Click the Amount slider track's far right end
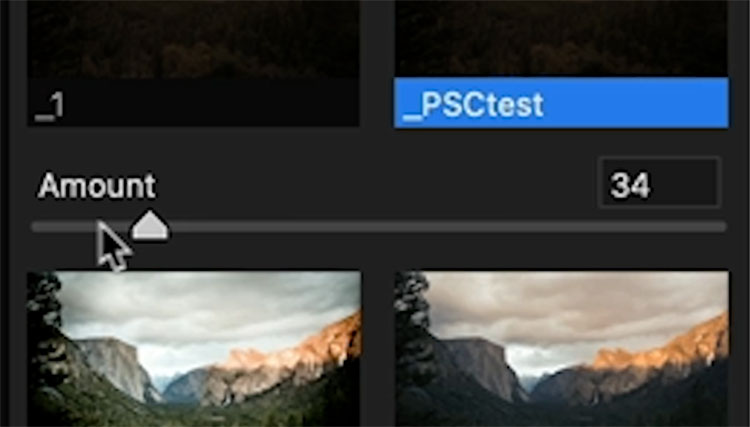The height and width of the screenshot is (427, 750). (x=721, y=227)
